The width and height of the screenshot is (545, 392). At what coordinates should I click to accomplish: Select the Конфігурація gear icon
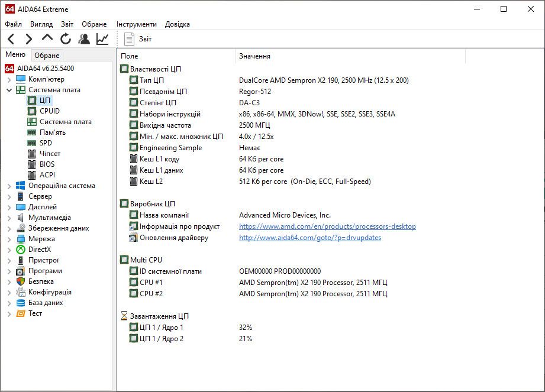[21, 292]
